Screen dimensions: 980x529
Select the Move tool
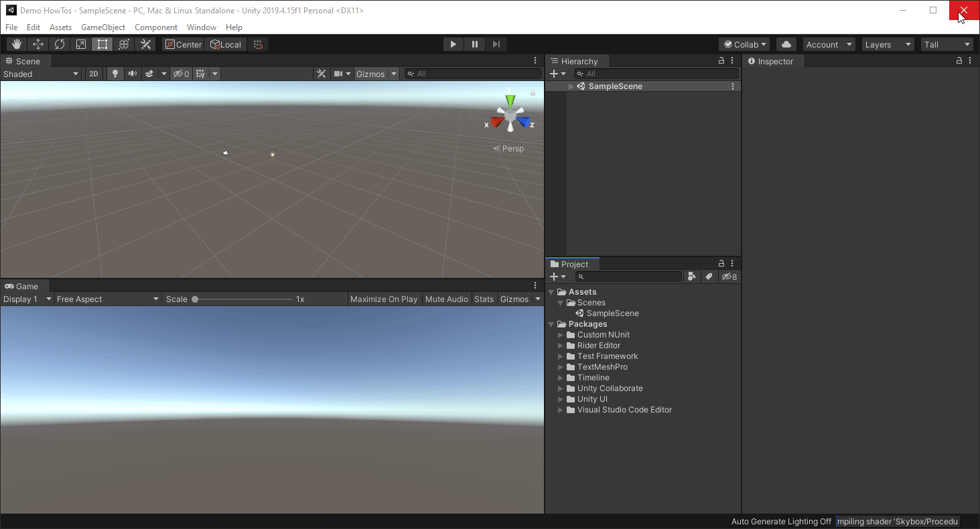pyautogui.click(x=38, y=44)
